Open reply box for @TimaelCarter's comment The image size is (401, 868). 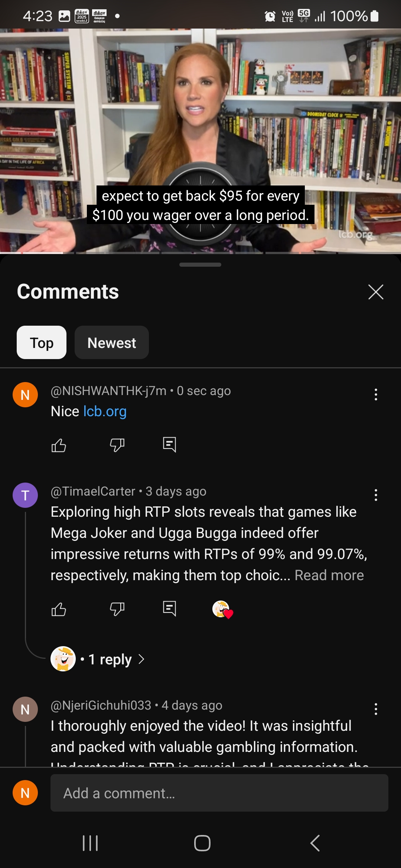pos(169,608)
